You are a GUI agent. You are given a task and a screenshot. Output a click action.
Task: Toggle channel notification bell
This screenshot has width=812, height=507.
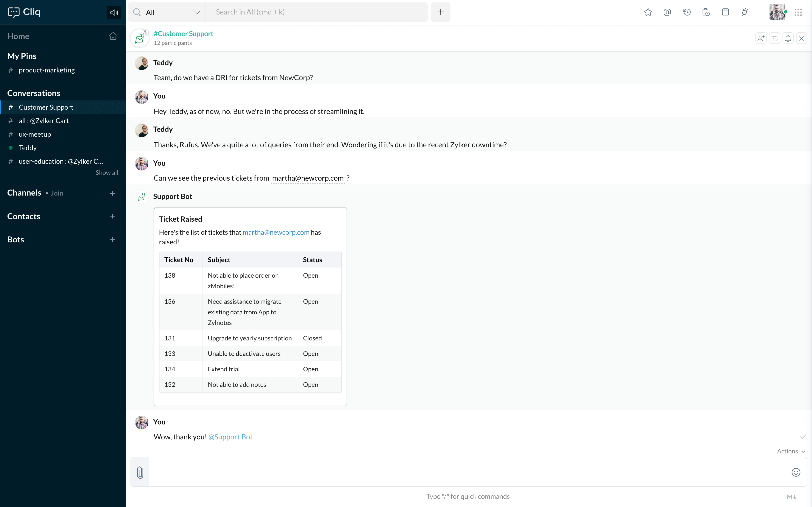click(788, 39)
